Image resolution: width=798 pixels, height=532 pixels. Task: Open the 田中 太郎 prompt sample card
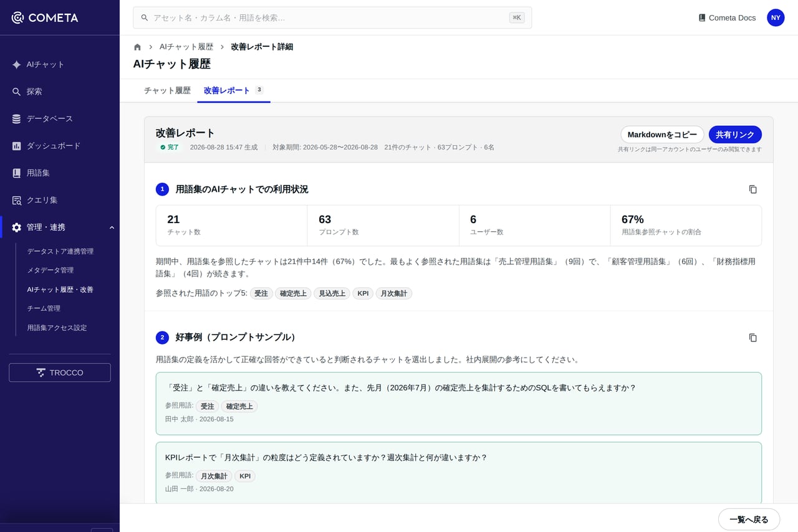[x=459, y=404]
